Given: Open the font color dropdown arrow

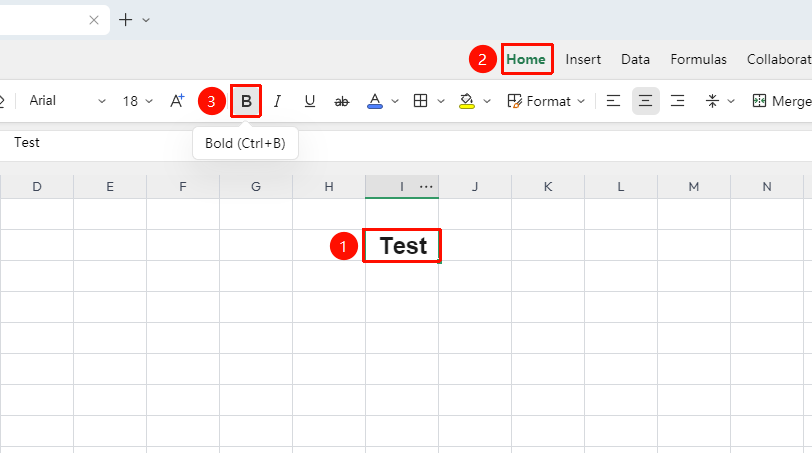Looking at the screenshot, I should point(395,101).
